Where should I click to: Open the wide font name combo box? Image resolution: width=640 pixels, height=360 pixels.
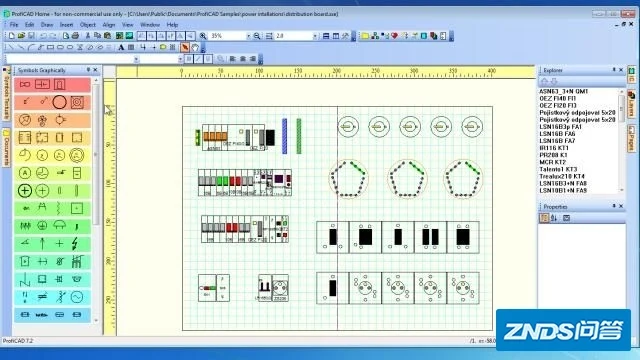click(72, 59)
